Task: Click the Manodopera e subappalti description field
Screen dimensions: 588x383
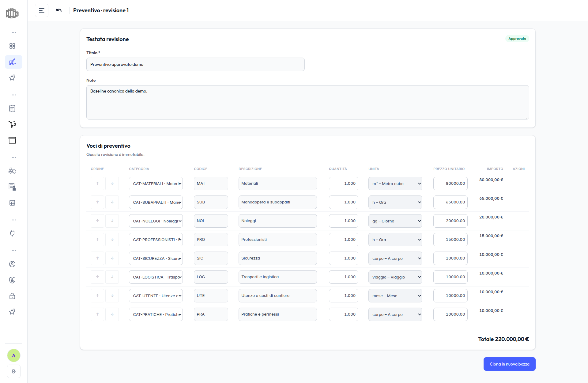Action: coord(278,202)
